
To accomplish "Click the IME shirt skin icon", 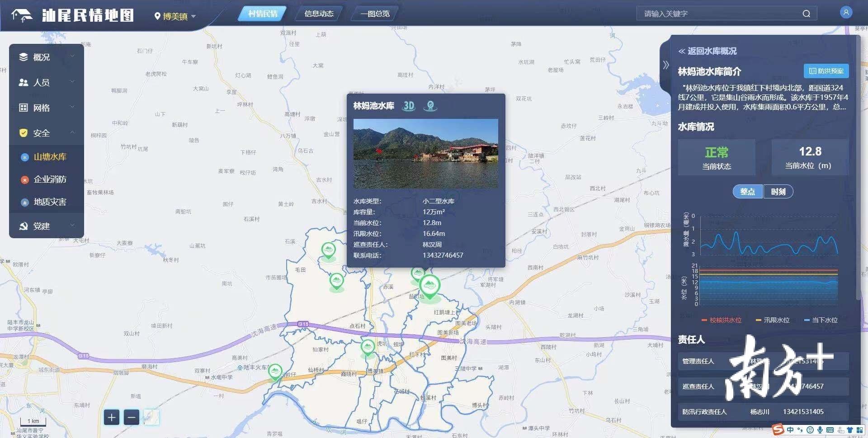I will (850, 430).
